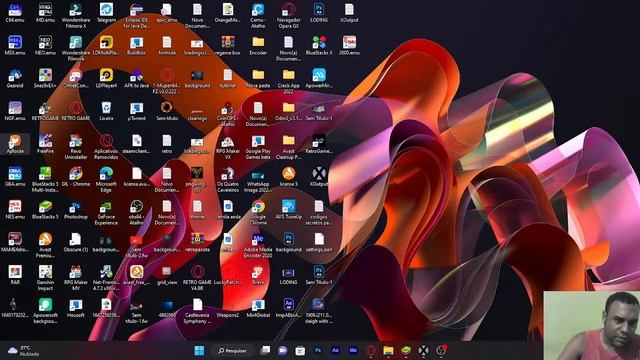640x360 pixels.
Task: Select the LDPlayer4 desktop icon
Action: tap(106, 78)
